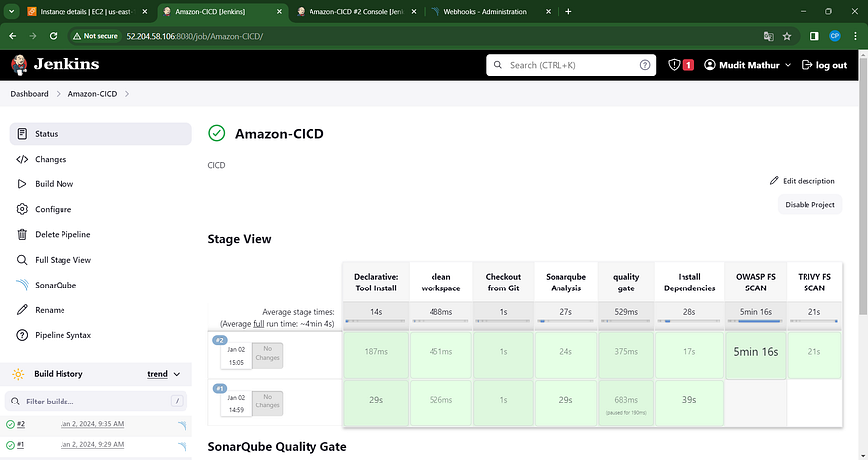Click Delete Pipeline in sidebar
This screenshot has width=868, height=460.
click(62, 234)
